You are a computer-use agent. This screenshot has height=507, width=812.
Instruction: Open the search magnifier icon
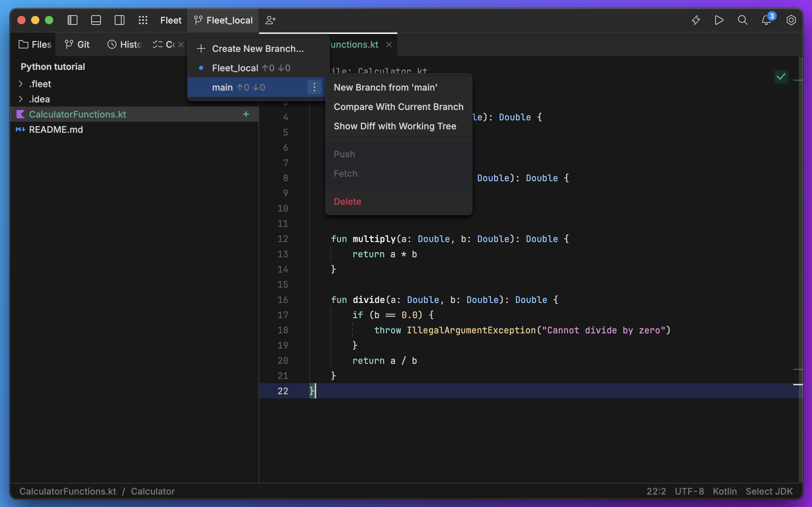[x=743, y=20]
